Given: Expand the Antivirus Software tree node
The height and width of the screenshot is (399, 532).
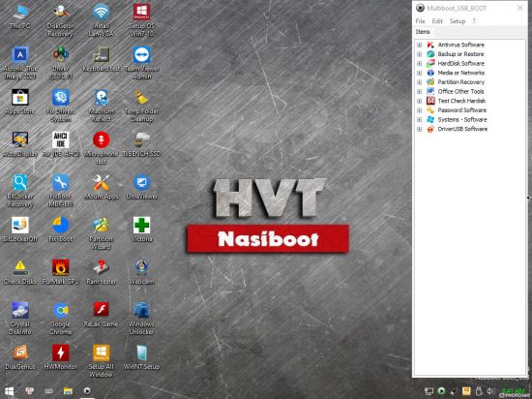Looking at the screenshot, I should coord(420,45).
